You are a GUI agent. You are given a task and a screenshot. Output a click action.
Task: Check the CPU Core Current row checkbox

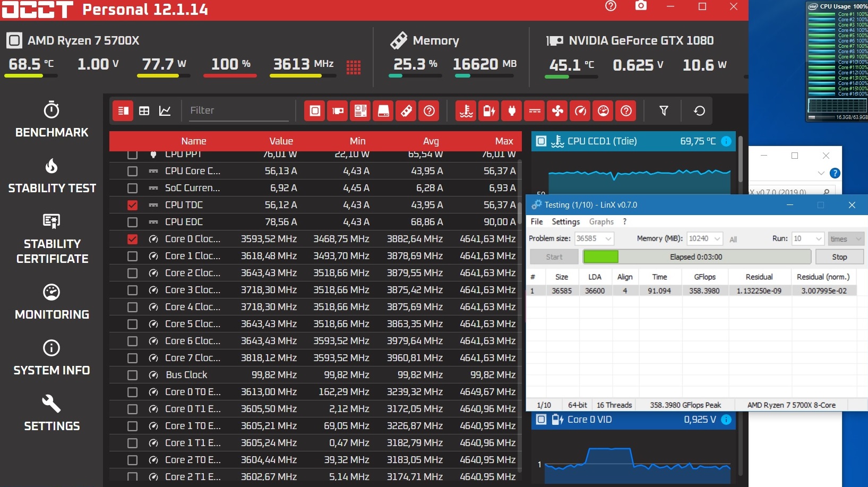(132, 171)
